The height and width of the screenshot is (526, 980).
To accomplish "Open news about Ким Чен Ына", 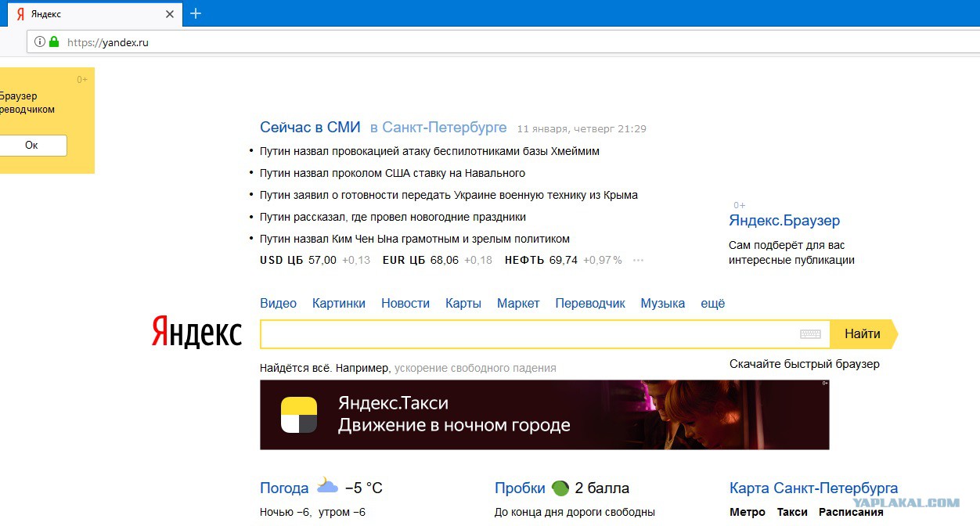I will 415,239.
